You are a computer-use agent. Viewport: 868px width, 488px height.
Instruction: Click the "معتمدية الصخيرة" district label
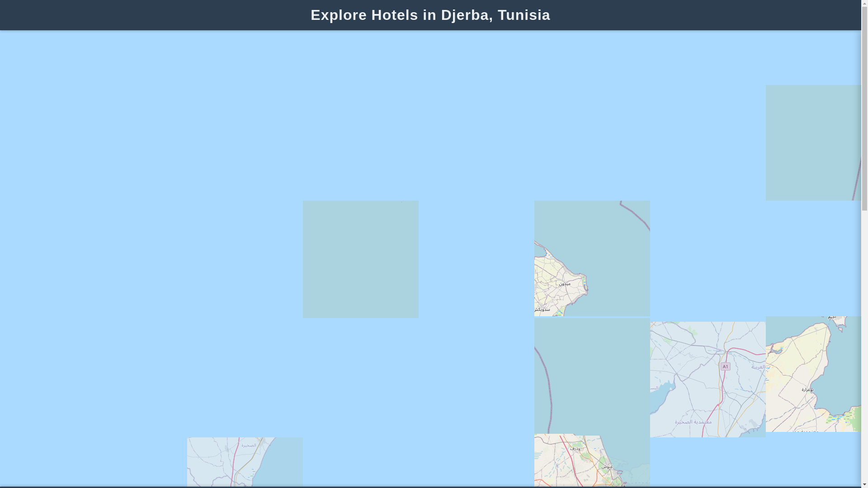tap(693, 422)
